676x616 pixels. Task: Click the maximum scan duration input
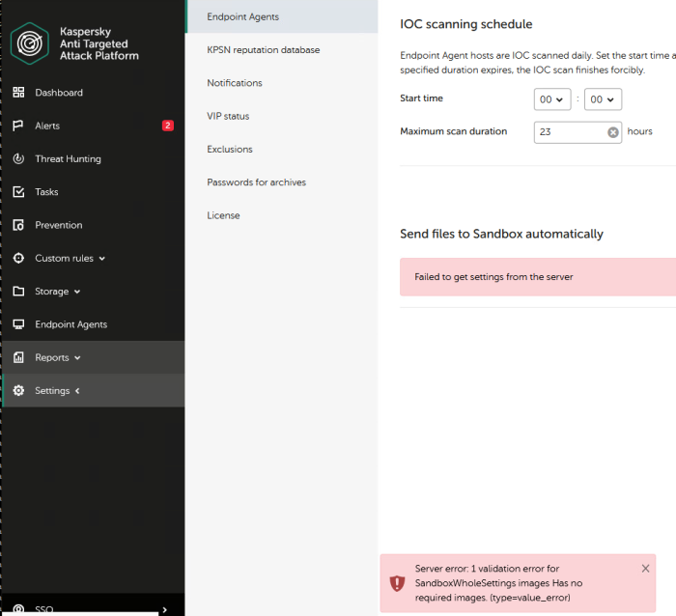(570, 132)
